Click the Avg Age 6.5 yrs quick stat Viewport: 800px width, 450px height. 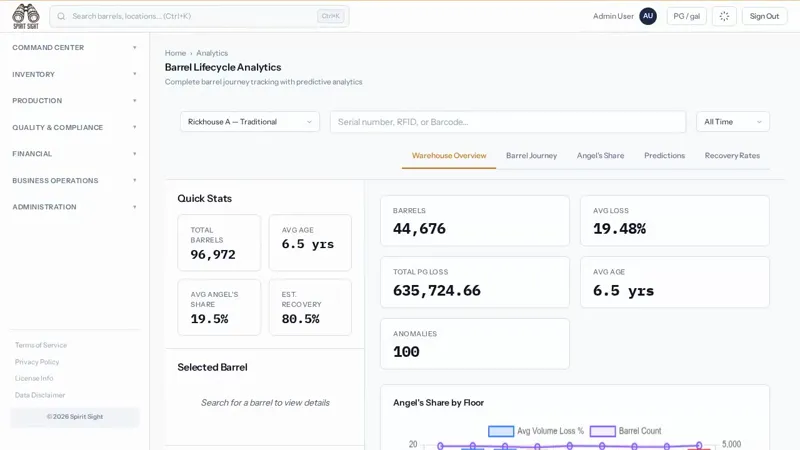[310, 243]
